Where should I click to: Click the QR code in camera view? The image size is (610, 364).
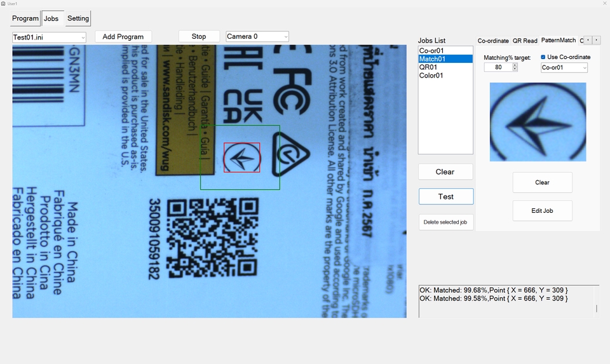point(212,238)
